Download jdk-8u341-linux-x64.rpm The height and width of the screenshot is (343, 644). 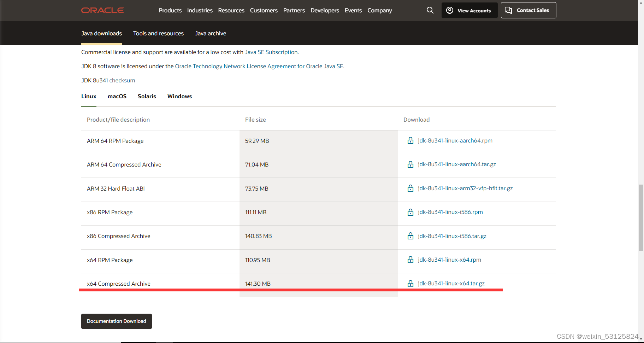coord(449,260)
